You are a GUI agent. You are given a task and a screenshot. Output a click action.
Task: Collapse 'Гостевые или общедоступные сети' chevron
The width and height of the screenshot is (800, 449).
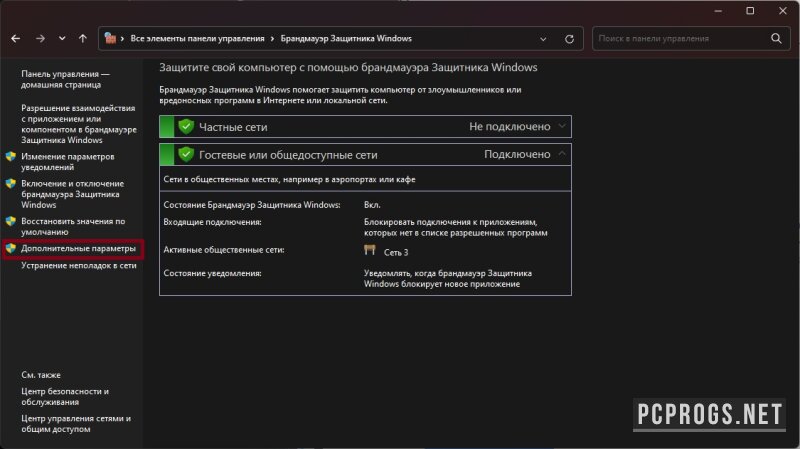[562, 154]
